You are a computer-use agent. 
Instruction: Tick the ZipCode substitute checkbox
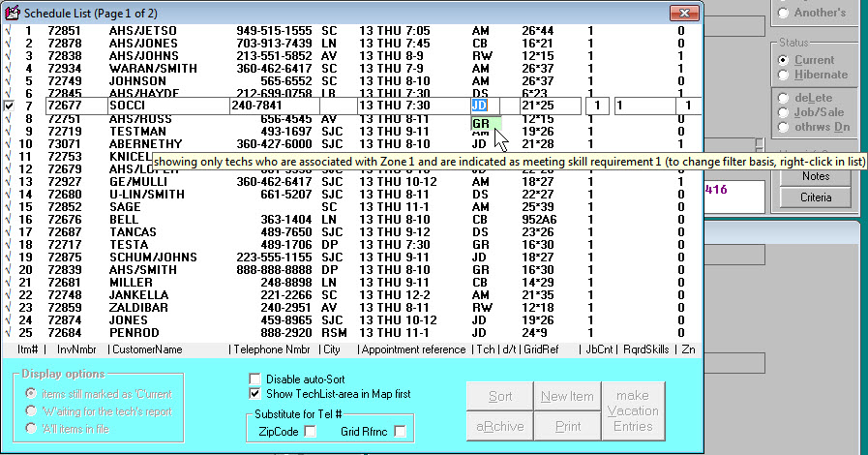[311, 431]
